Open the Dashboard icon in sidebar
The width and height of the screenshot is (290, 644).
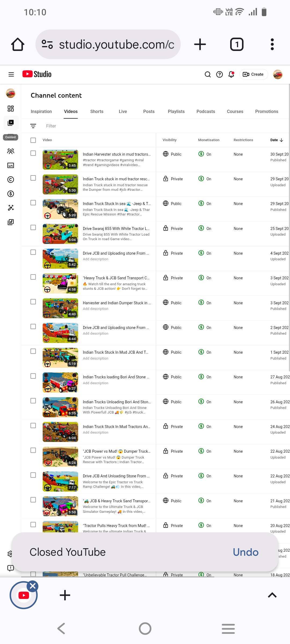pos(10,108)
